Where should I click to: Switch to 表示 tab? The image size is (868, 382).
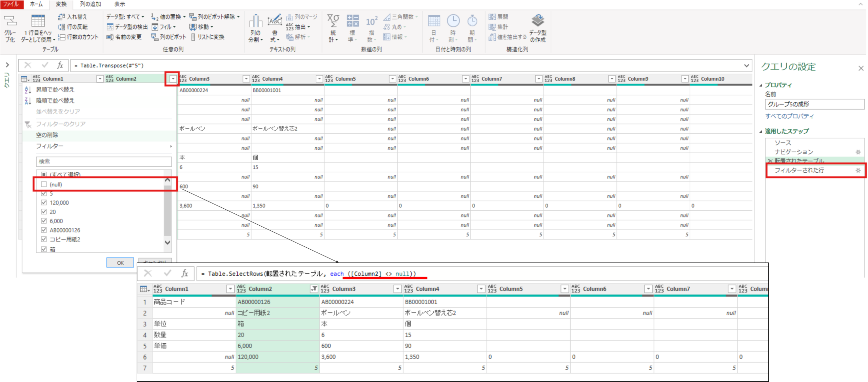point(119,4)
